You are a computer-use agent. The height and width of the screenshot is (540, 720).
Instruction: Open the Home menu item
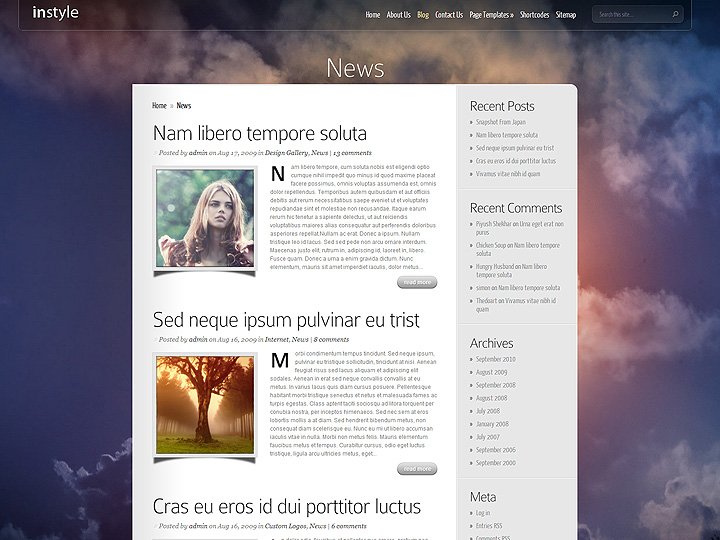tap(372, 15)
